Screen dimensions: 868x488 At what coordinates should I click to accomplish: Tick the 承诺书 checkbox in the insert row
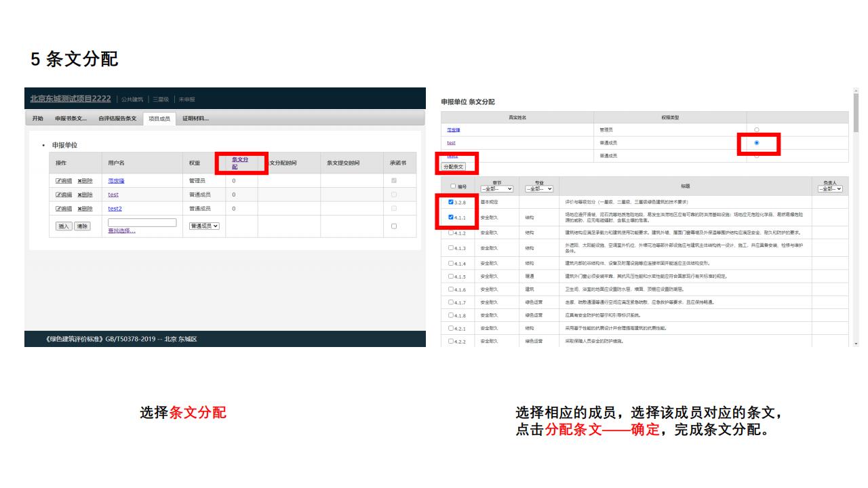pos(394,226)
